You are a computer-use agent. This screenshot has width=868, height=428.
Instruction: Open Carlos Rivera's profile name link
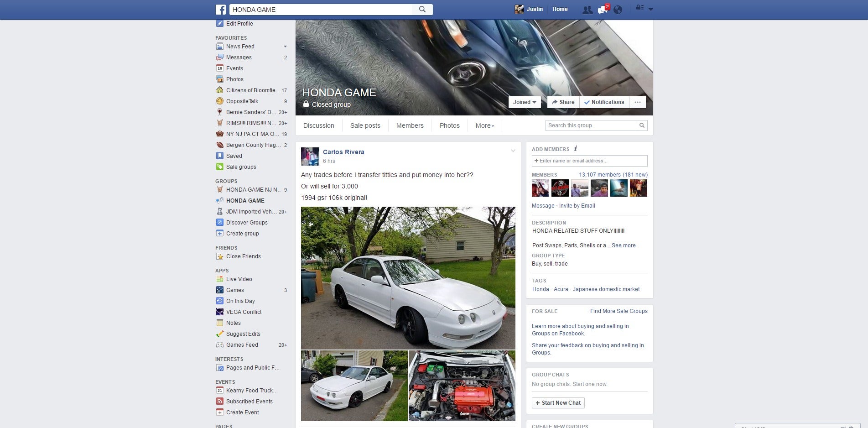tap(343, 152)
